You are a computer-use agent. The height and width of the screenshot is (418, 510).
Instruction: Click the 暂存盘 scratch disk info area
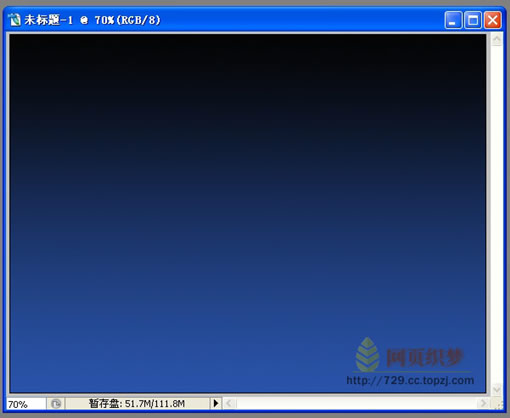[x=137, y=404]
